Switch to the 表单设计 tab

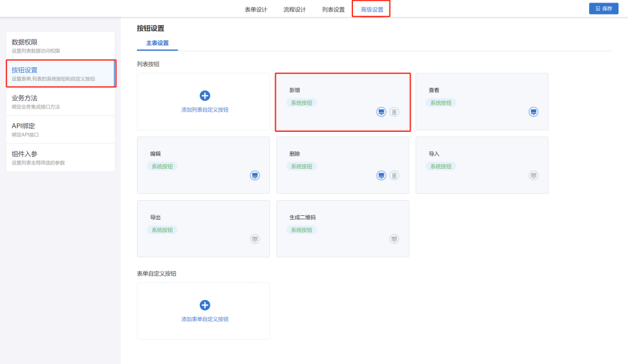click(x=256, y=9)
